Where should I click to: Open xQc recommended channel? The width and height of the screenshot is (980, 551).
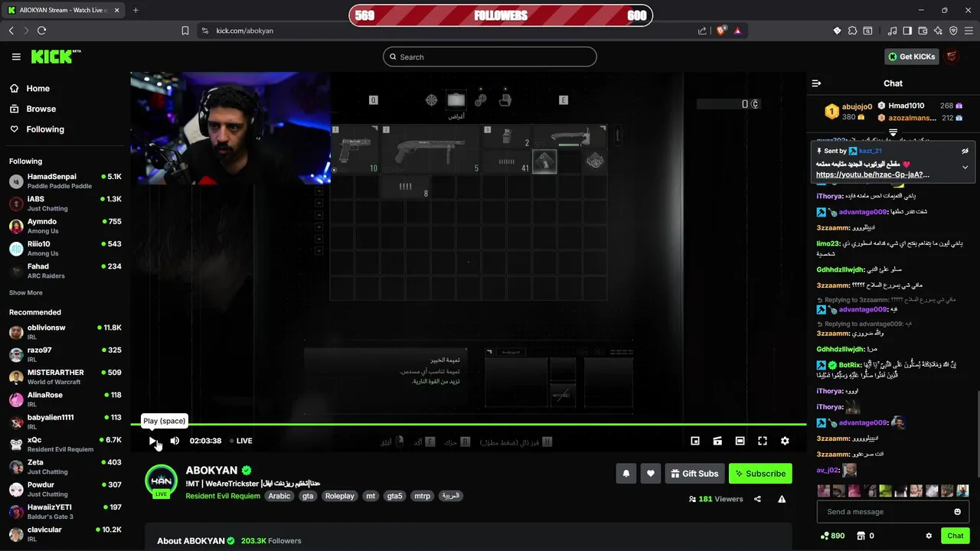pyautogui.click(x=65, y=445)
